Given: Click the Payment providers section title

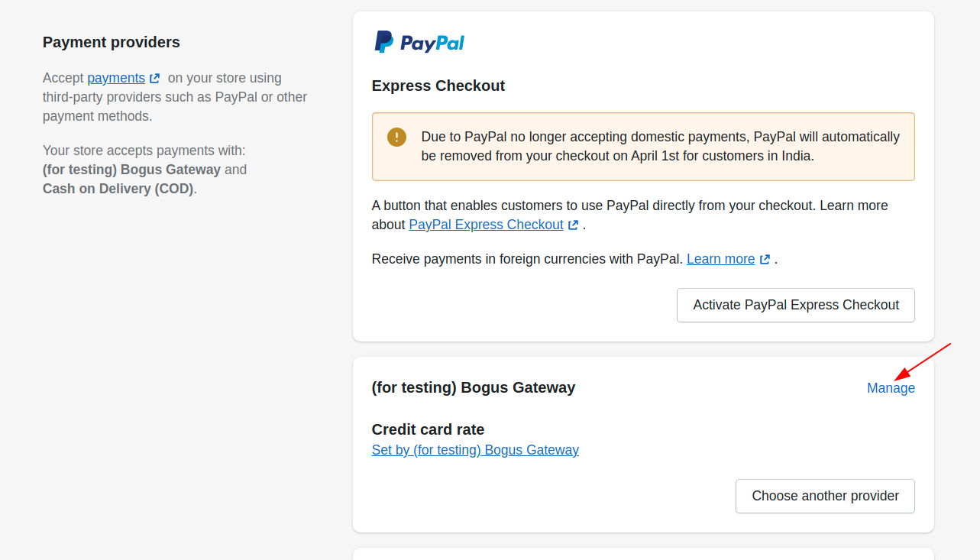Looking at the screenshot, I should 112,42.
